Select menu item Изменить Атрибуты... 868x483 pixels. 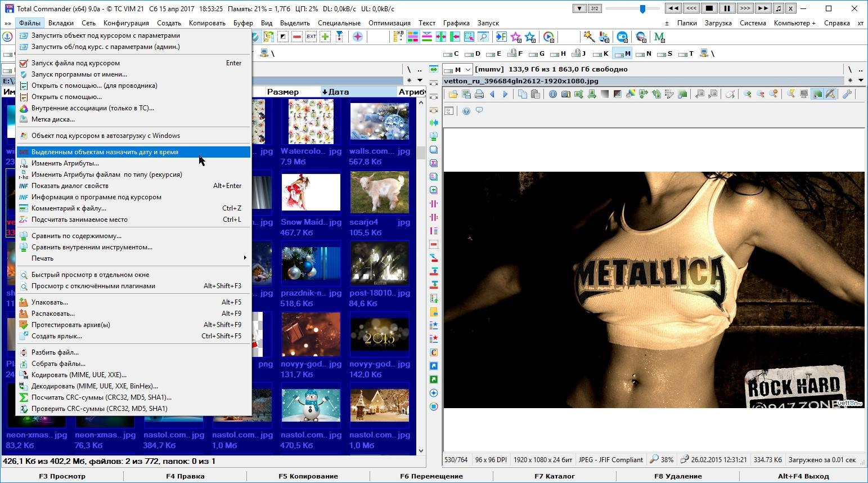(133, 163)
